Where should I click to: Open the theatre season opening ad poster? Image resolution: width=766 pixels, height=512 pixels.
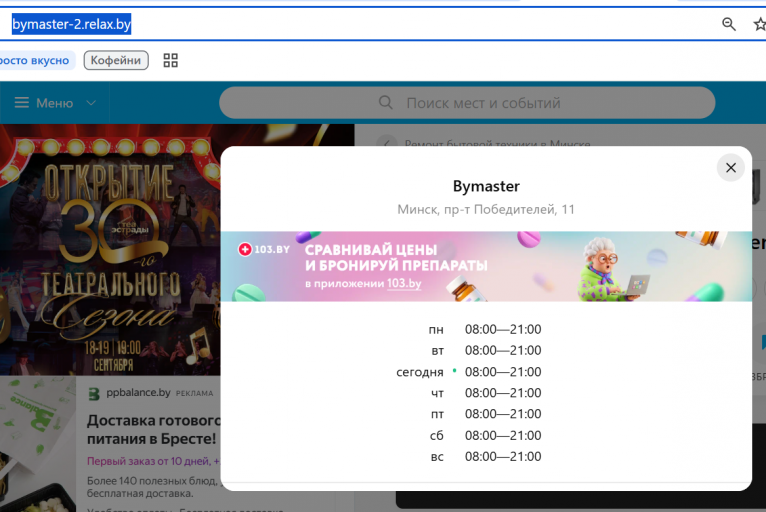[x=110, y=250]
